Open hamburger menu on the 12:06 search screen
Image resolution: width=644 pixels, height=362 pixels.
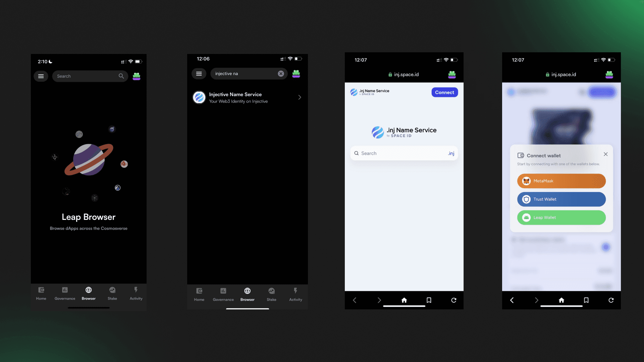(199, 74)
